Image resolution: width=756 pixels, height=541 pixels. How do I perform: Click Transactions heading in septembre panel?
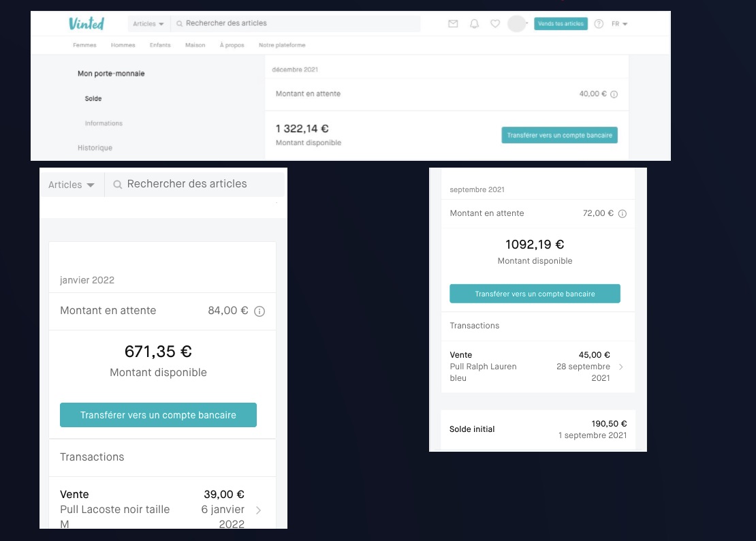[x=475, y=326]
